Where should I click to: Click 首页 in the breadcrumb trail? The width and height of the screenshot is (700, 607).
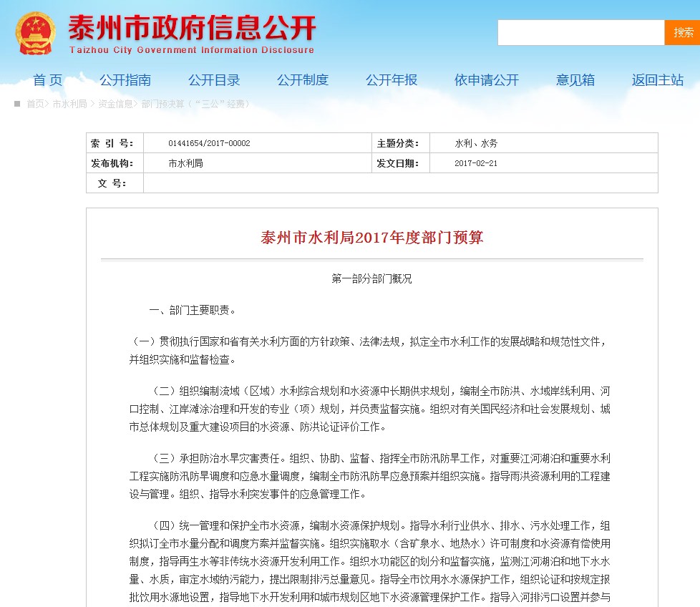(35, 105)
